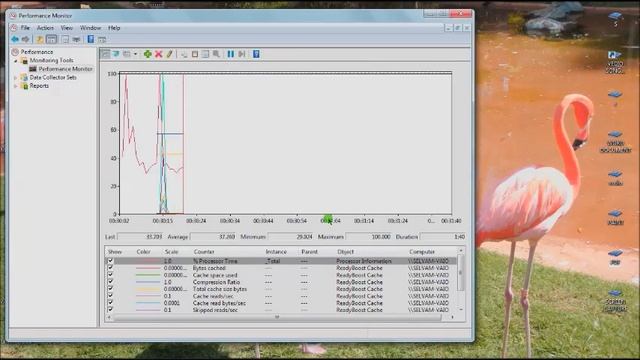The width and height of the screenshot is (640, 360).
Task: Sort by the Counter column header
Action: (204, 252)
